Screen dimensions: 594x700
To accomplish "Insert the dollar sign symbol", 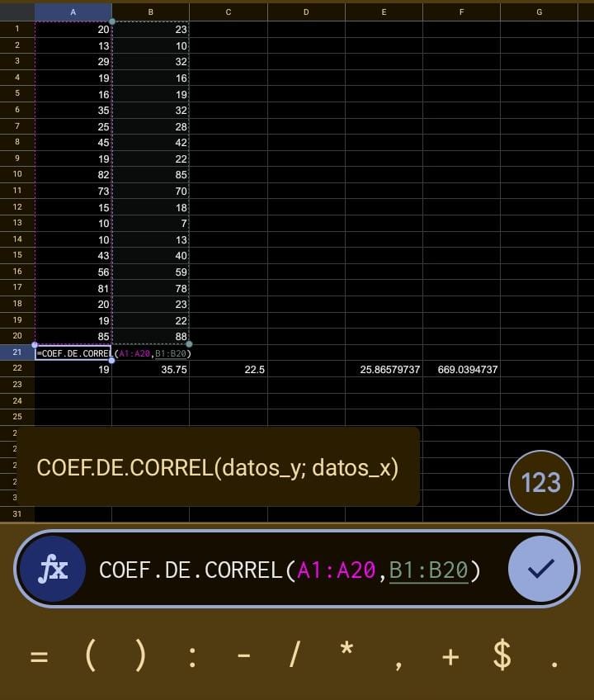I will (502, 657).
